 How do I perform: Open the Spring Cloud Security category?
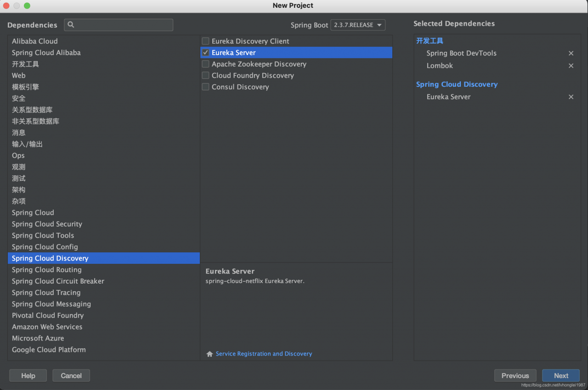tap(104, 224)
